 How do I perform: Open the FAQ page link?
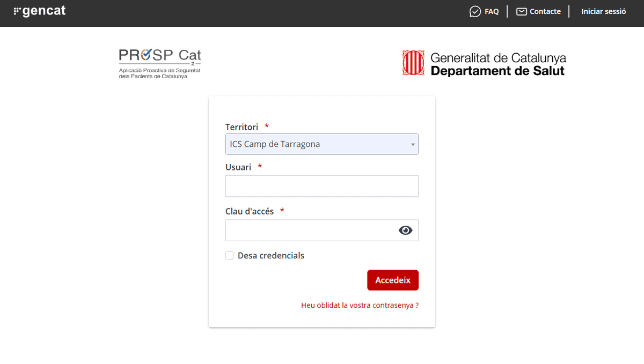492,12
